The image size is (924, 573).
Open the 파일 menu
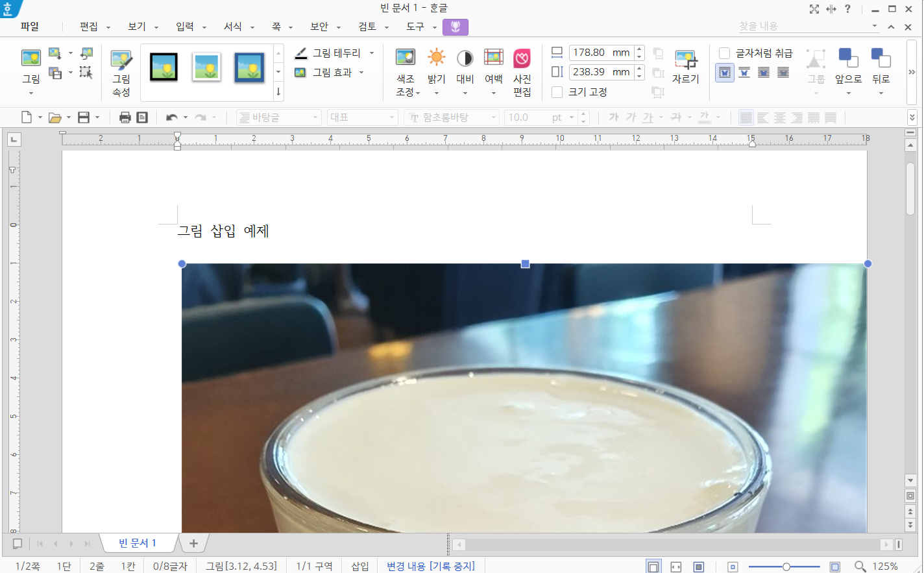(29, 27)
